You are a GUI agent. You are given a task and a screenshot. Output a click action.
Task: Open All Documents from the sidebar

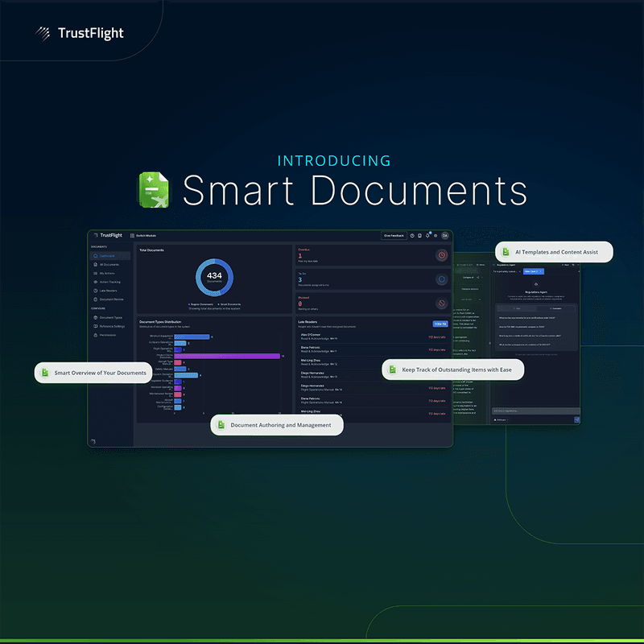click(109, 264)
